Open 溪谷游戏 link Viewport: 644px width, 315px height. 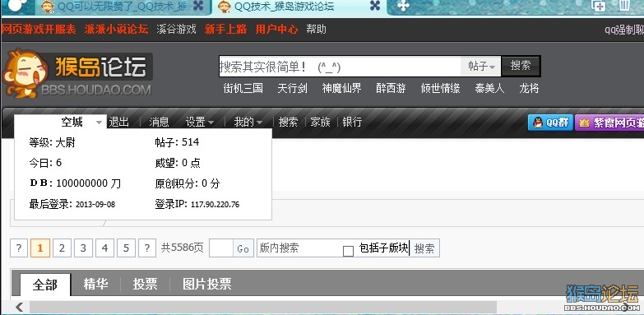[176, 29]
